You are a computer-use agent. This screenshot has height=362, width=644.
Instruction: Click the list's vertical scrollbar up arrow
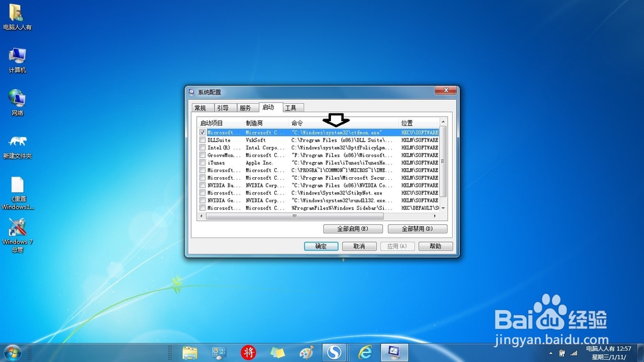point(443,122)
